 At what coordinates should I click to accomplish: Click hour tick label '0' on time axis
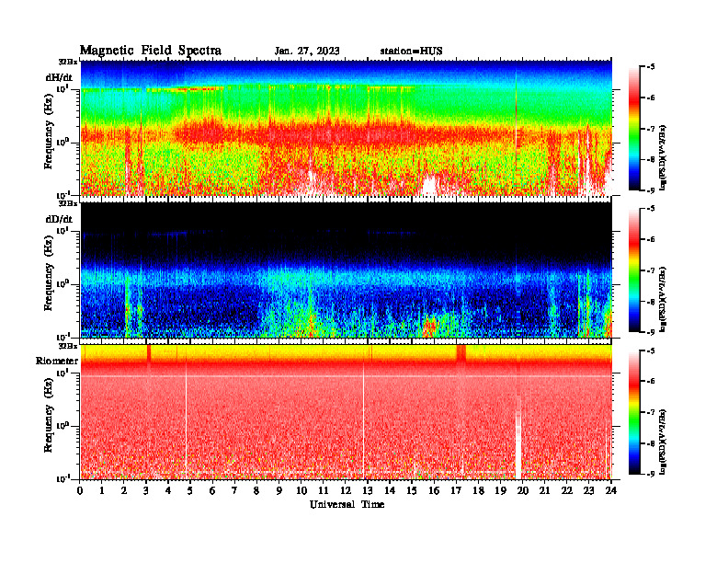pyautogui.click(x=80, y=491)
